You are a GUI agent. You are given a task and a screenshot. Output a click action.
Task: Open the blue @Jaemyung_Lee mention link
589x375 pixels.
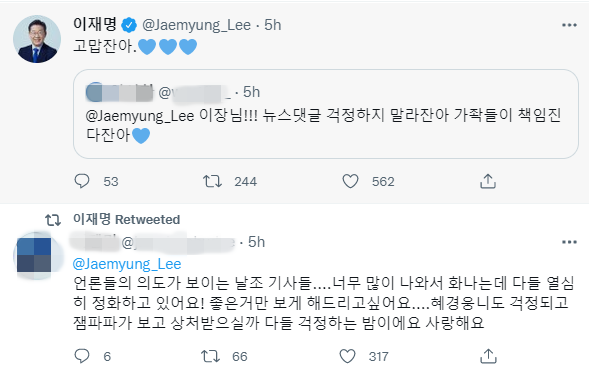(x=127, y=264)
